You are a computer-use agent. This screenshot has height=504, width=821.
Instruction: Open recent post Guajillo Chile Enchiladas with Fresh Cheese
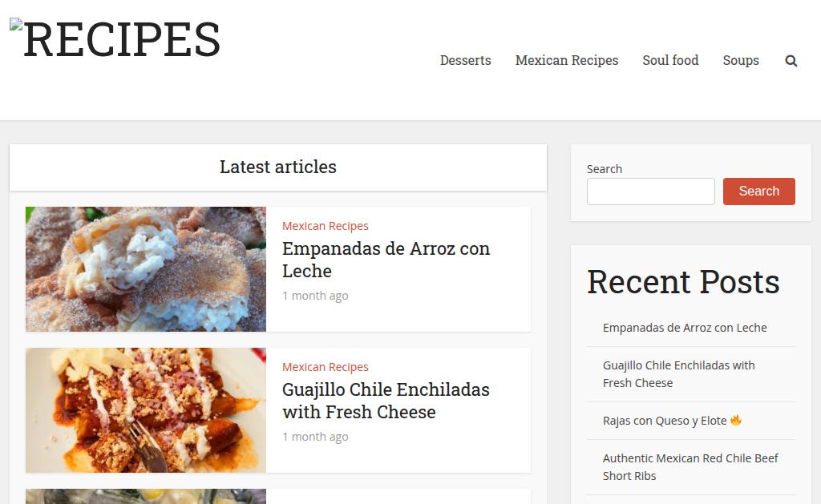tap(678, 373)
